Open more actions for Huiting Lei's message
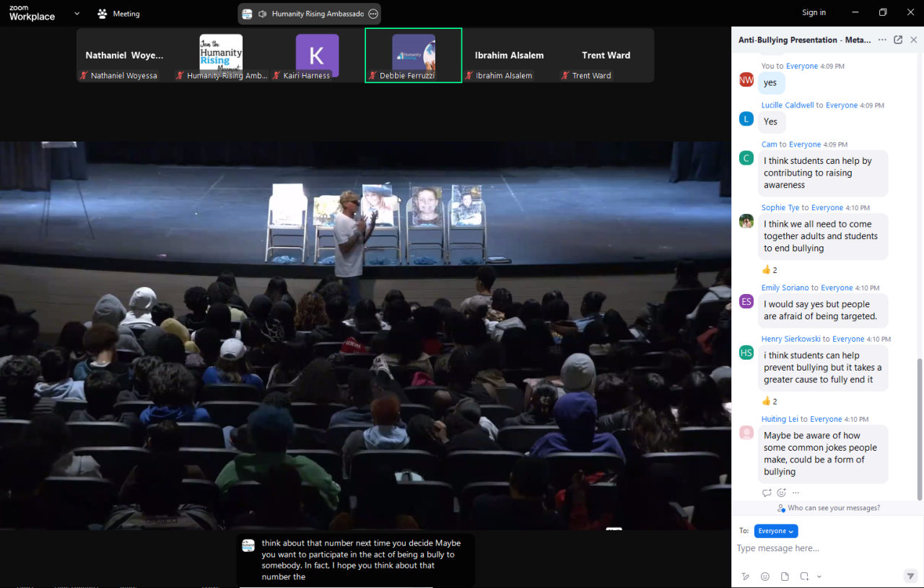 tap(796, 493)
